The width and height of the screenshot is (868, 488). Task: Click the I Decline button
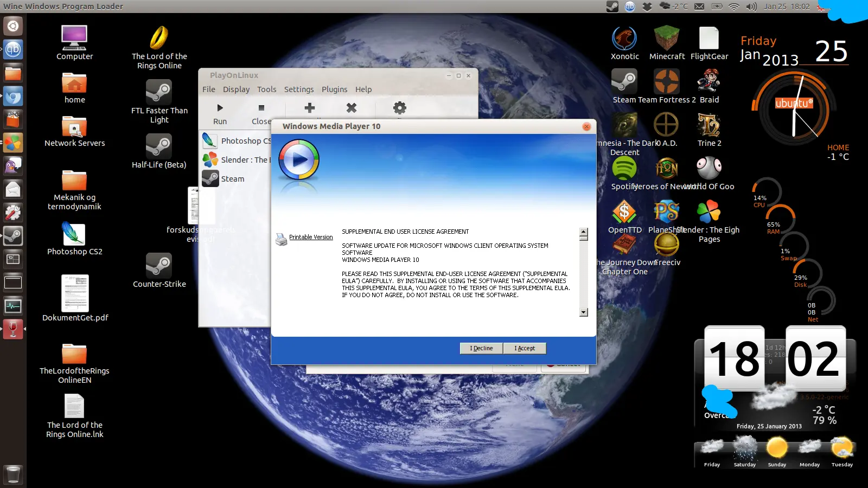(481, 348)
